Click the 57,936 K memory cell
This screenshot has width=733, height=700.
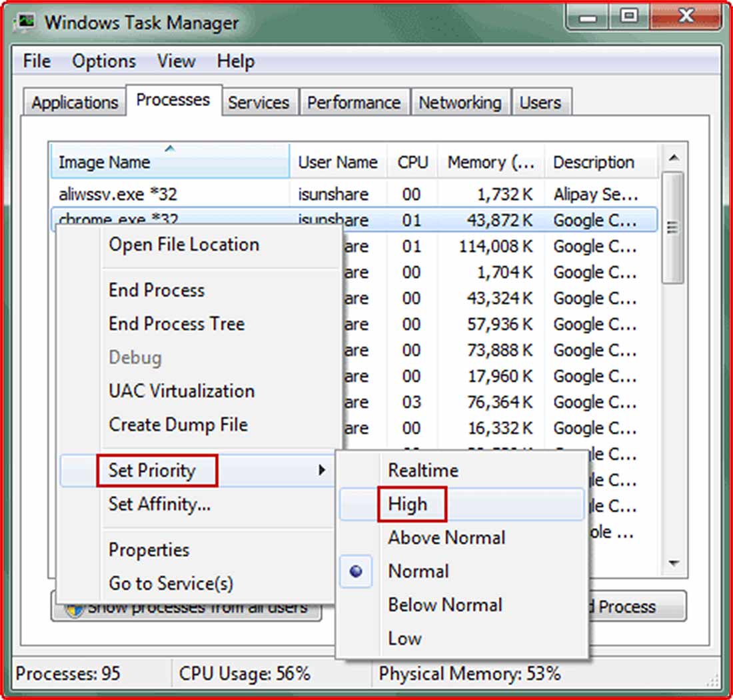(500, 324)
